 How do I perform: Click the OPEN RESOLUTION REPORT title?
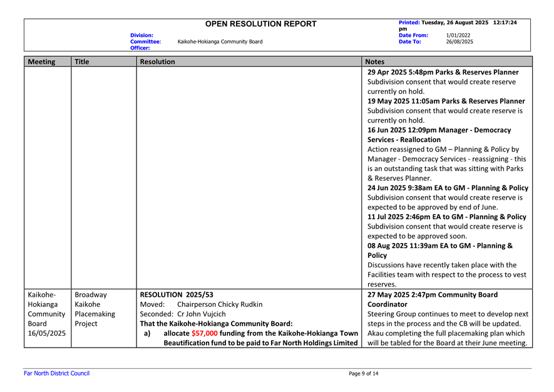click(261, 24)
